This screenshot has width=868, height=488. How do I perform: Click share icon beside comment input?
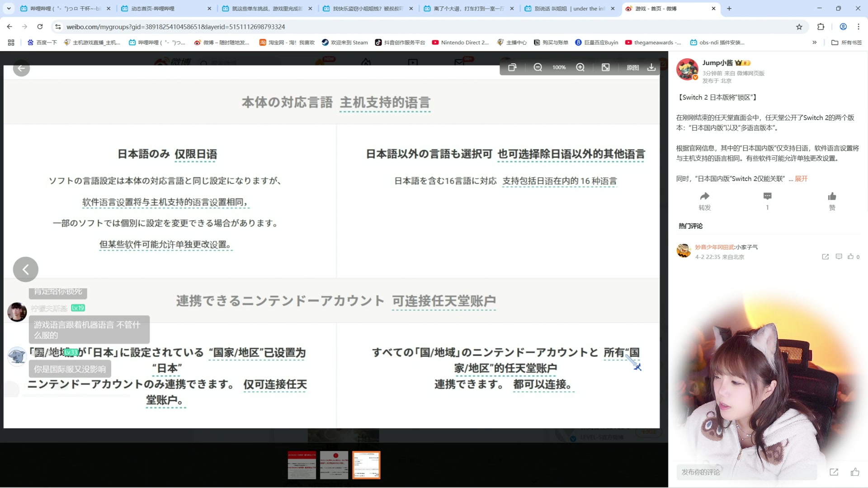[x=834, y=472]
